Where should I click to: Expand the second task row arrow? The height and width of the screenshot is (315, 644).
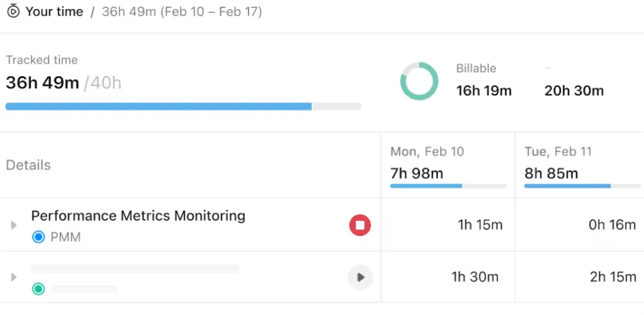pyautogui.click(x=14, y=277)
